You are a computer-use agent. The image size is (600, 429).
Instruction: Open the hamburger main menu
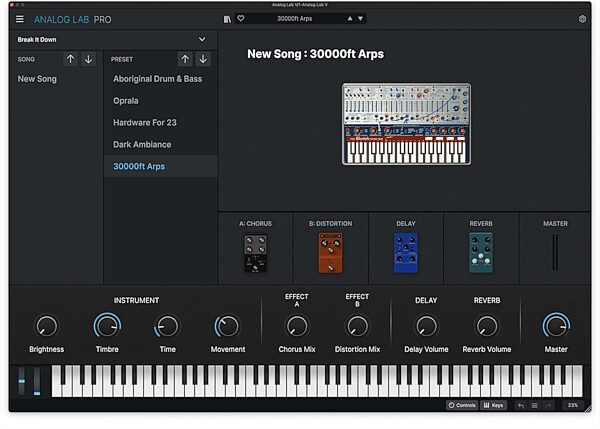pos(20,19)
